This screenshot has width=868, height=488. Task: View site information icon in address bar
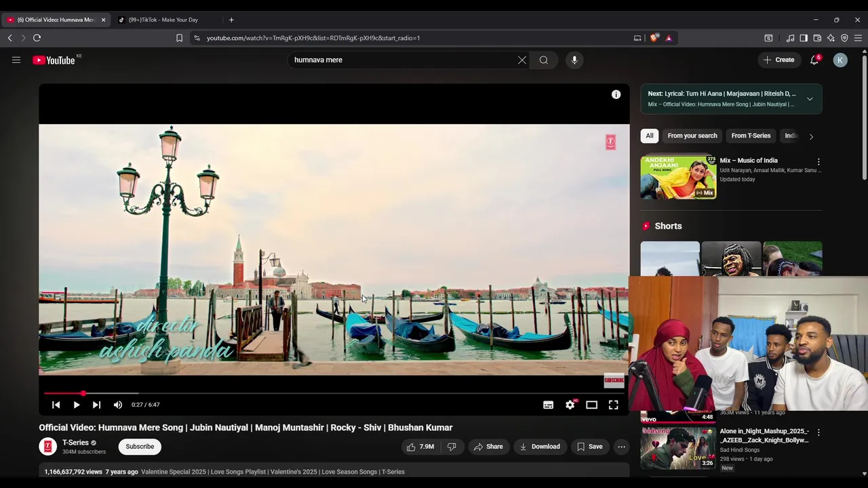pyautogui.click(x=197, y=38)
